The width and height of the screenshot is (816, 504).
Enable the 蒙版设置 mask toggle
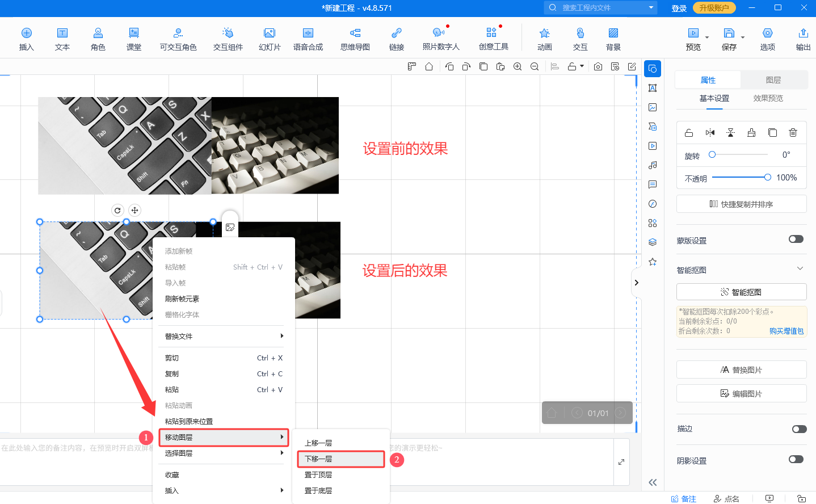(796, 239)
